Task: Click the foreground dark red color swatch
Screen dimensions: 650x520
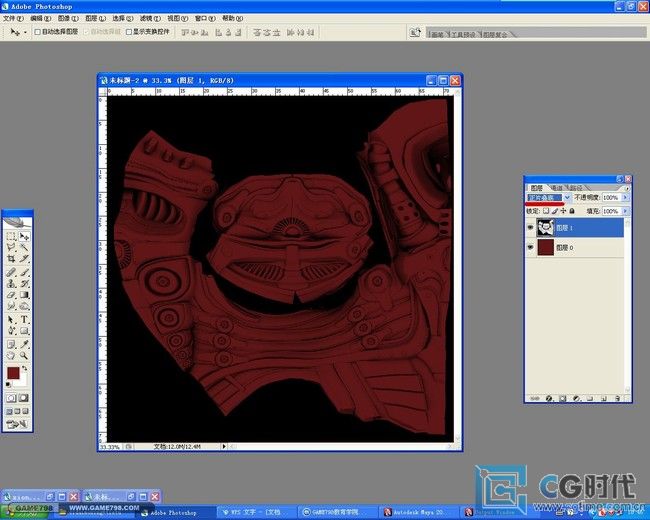Action: (x=13, y=373)
